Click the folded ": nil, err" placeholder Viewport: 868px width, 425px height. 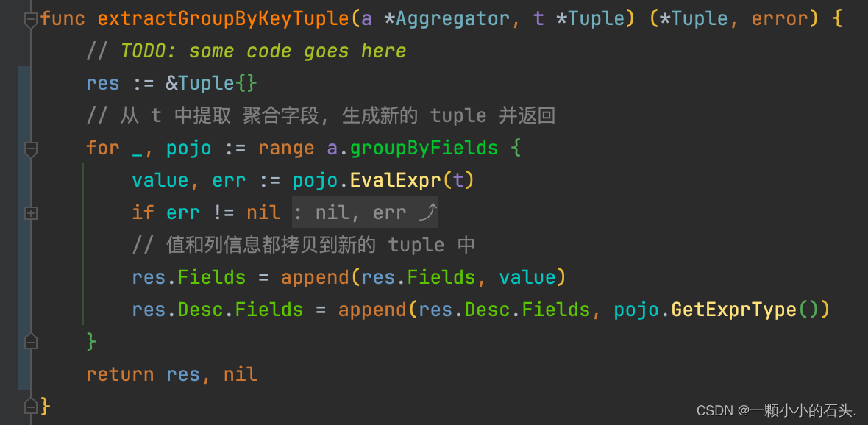365,212
